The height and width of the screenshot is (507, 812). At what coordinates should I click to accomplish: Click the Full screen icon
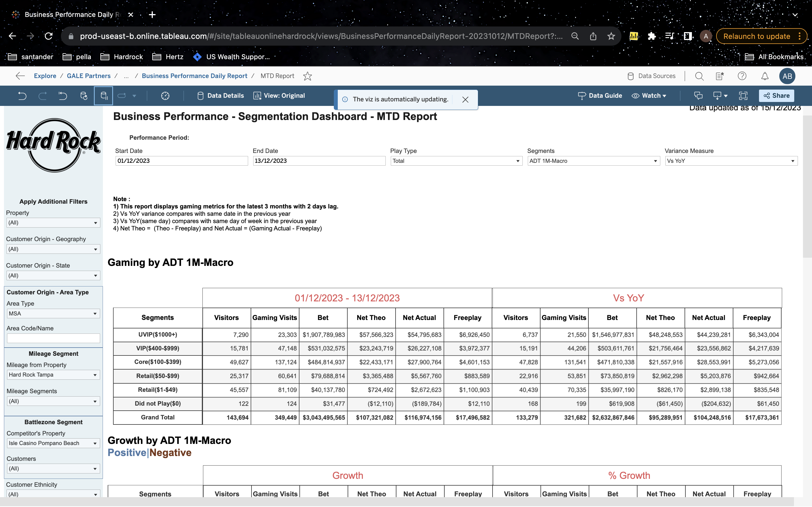pos(743,96)
